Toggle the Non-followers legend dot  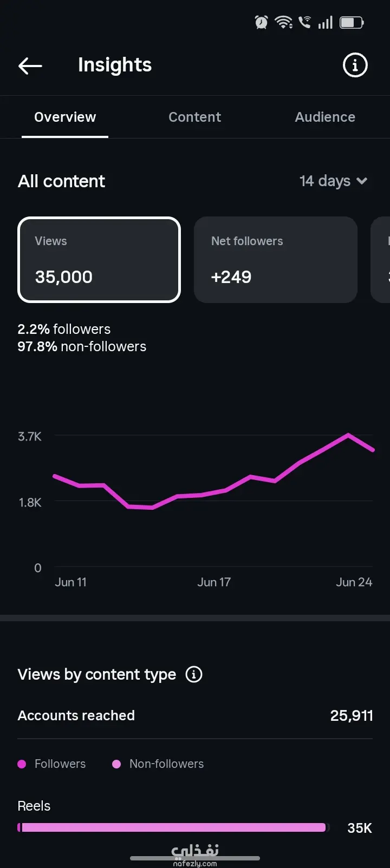[x=116, y=764]
